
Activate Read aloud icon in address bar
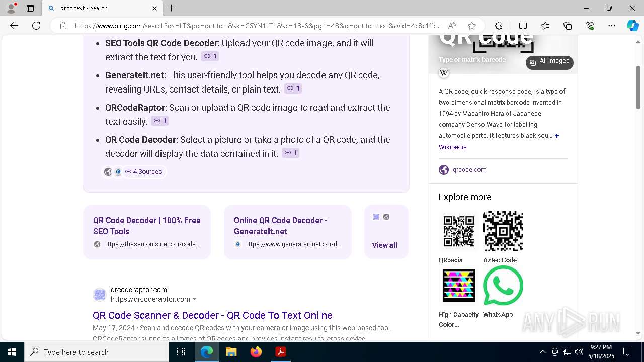(x=452, y=26)
